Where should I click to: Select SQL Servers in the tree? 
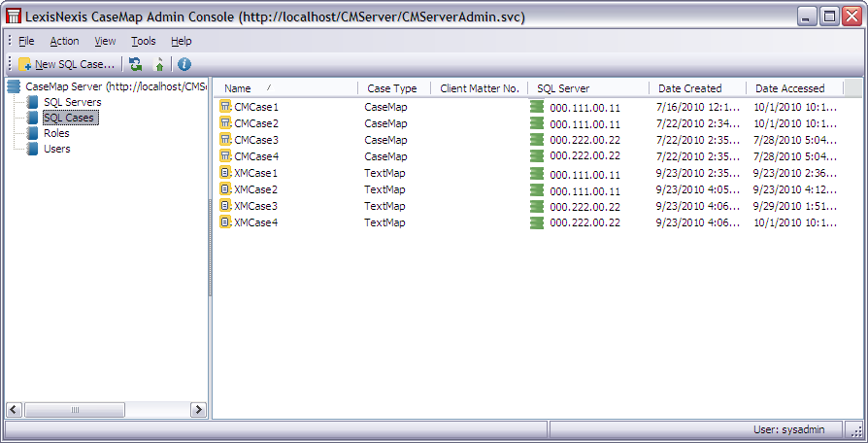(x=73, y=102)
